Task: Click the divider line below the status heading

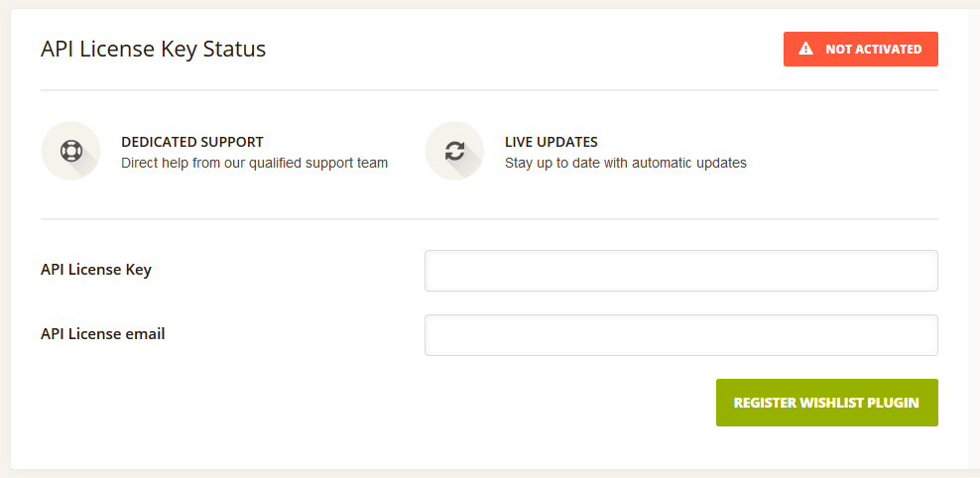Action: click(x=489, y=90)
